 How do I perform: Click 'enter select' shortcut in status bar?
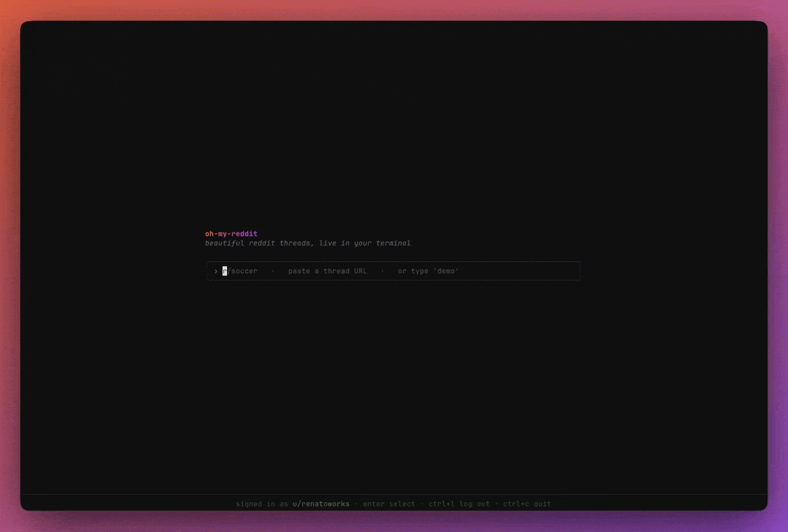pyautogui.click(x=389, y=504)
